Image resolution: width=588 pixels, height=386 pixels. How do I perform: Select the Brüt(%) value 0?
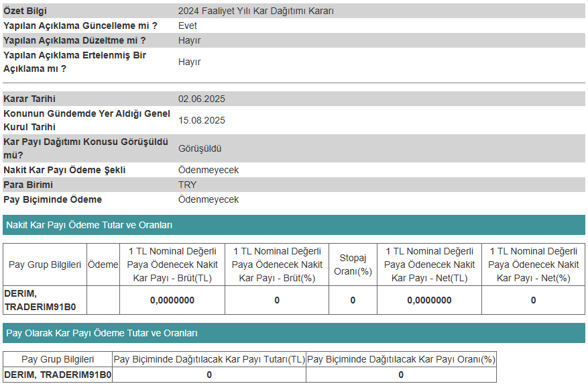[277, 300]
